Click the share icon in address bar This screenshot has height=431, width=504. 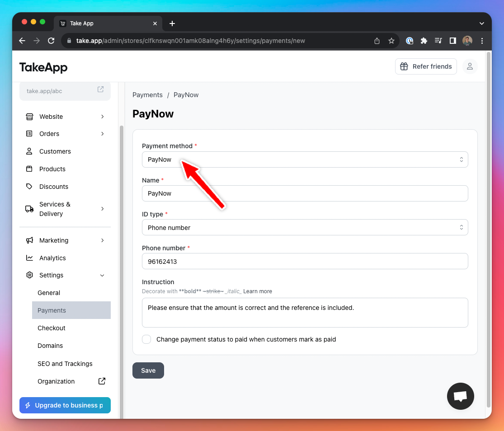(377, 41)
